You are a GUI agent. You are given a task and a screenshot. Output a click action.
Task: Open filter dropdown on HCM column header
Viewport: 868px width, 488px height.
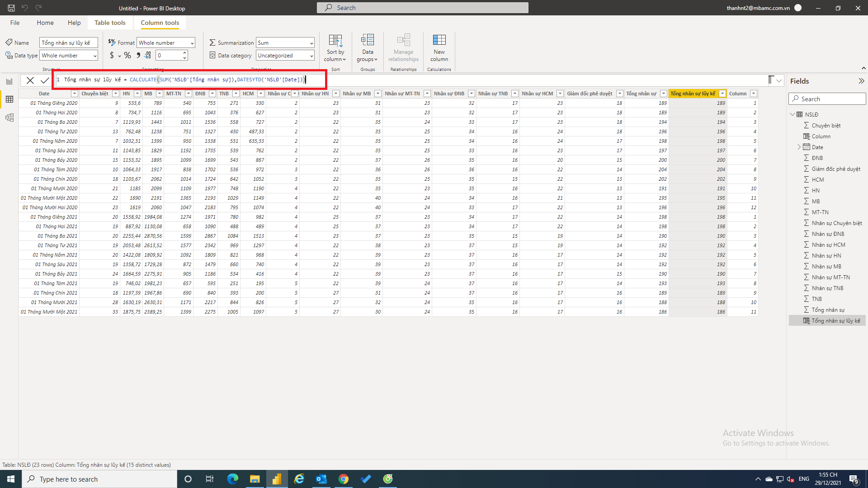(x=260, y=94)
